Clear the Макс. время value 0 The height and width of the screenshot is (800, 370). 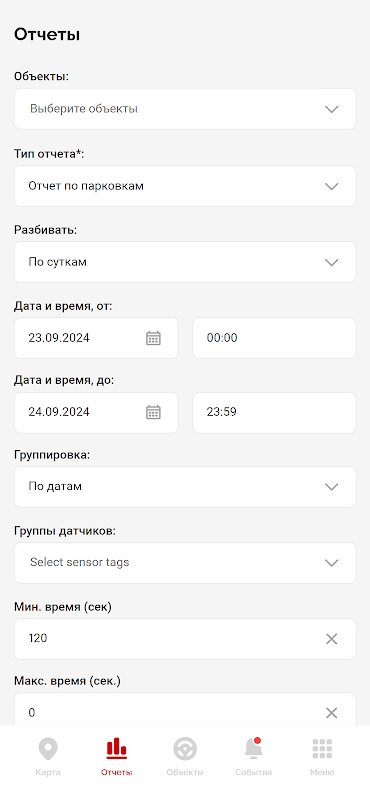[332, 713]
